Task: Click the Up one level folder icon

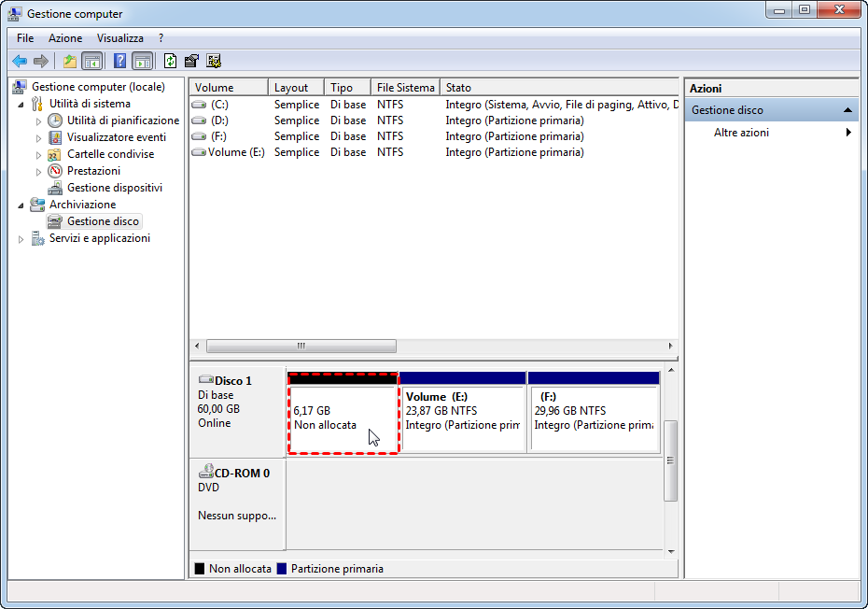Action: (70, 61)
